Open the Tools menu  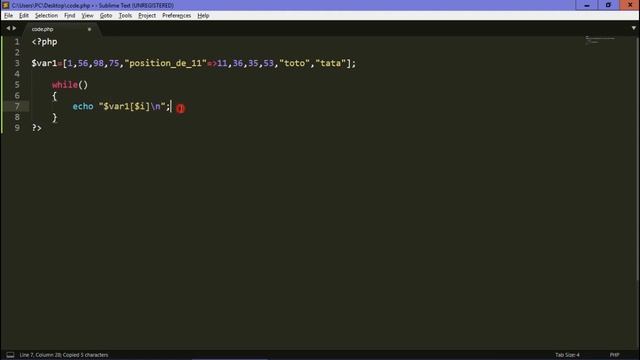tap(125, 16)
